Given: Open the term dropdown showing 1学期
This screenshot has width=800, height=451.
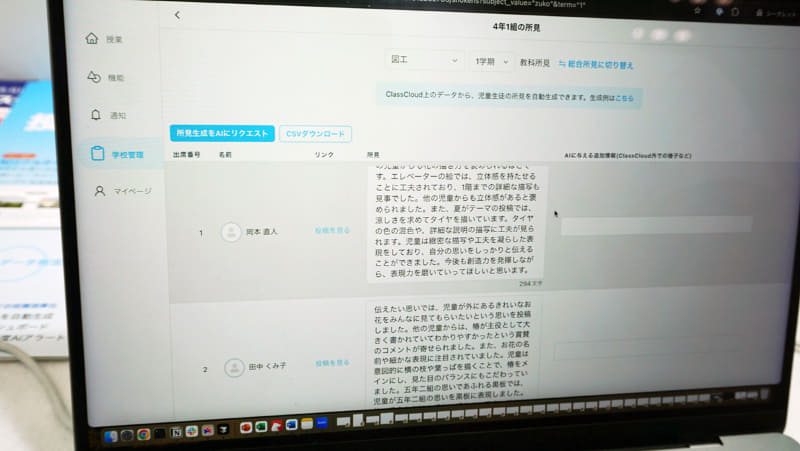Looking at the screenshot, I should point(491,62).
